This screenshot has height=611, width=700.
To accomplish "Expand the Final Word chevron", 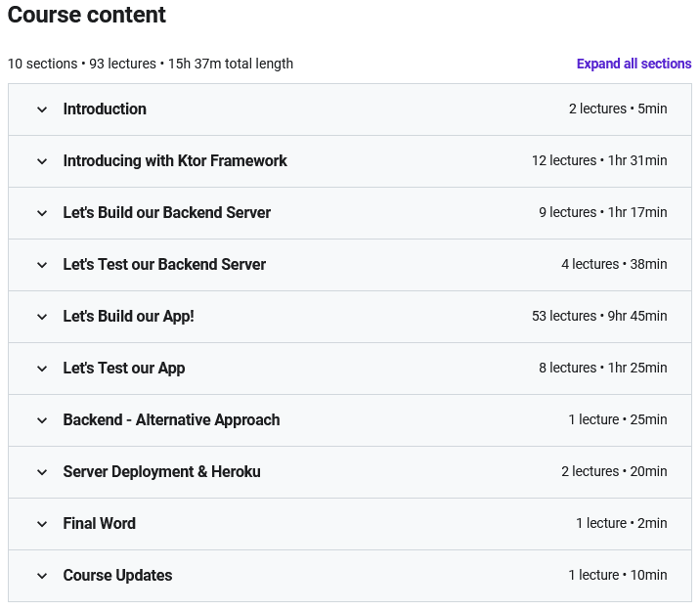I will (42, 524).
